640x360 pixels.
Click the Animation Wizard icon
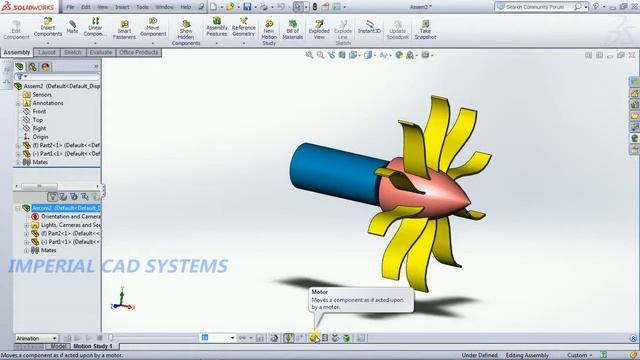coord(274,338)
